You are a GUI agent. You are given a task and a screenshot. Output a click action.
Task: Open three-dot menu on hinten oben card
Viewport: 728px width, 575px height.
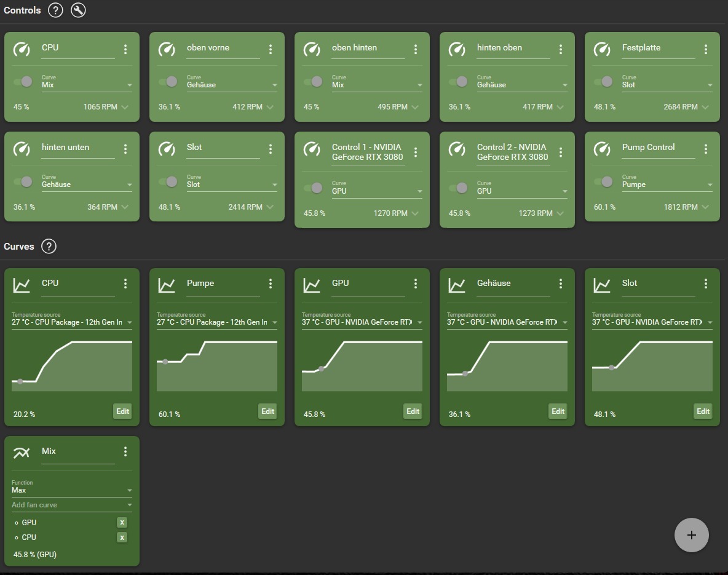(561, 49)
